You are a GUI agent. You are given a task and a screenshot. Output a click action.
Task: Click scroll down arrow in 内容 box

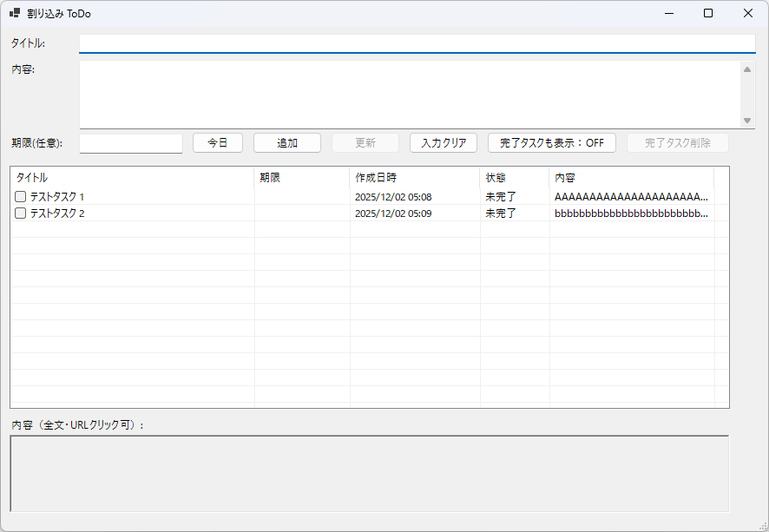[747, 121]
